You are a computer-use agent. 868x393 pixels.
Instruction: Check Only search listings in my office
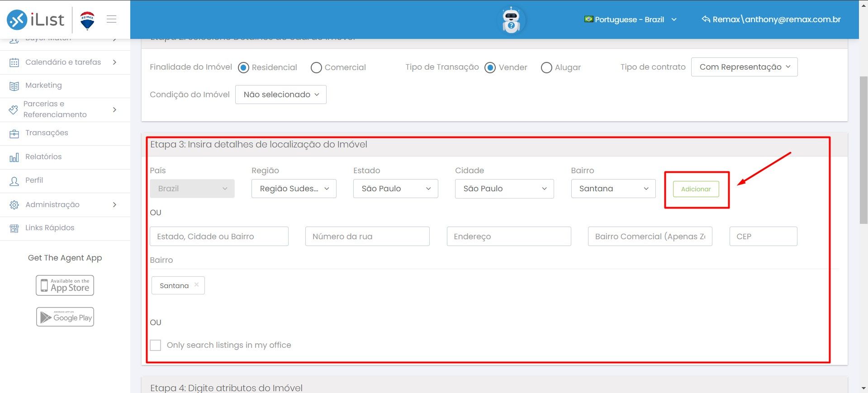(x=155, y=345)
